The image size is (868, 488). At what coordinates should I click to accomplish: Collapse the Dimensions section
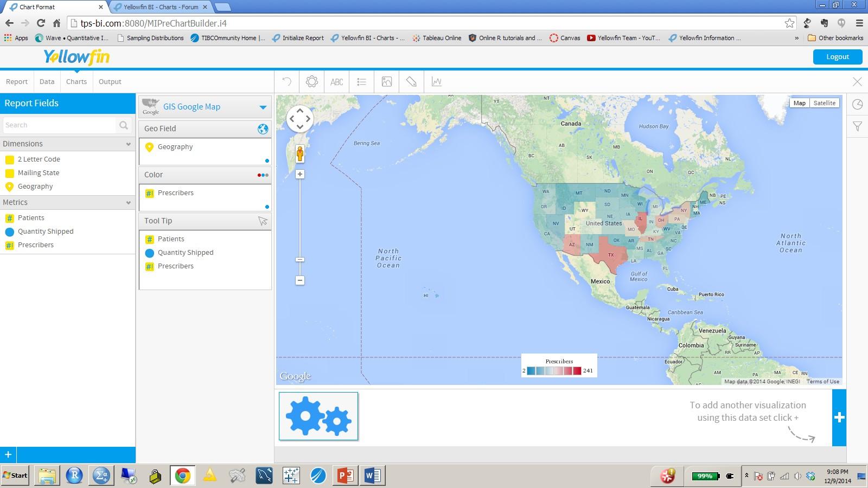[129, 144]
